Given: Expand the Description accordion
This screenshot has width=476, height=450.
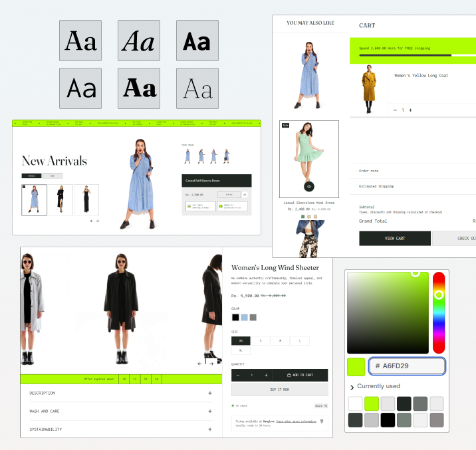Looking at the screenshot, I should click(x=210, y=393).
